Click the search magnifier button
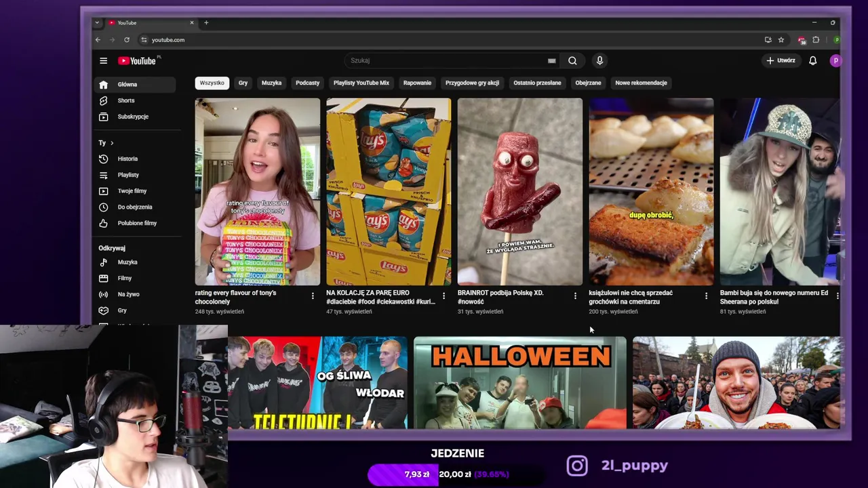This screenshot has width=868, height=488. [x=572, y=61]
